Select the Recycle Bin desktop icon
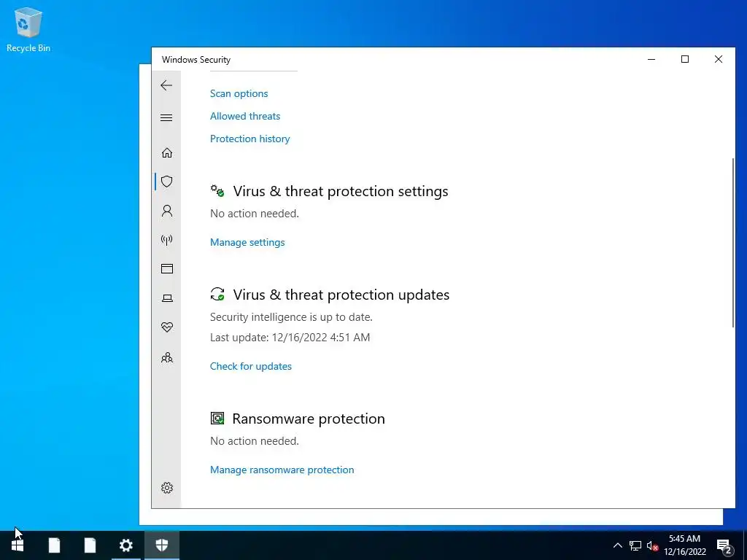 tap(28, 29)
